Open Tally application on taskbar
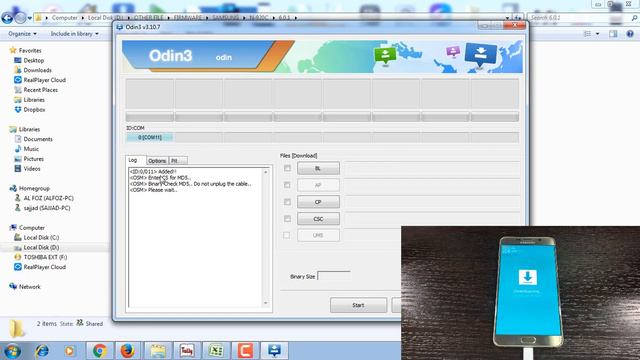Viewport: 640px width, 360px height. 187,351
